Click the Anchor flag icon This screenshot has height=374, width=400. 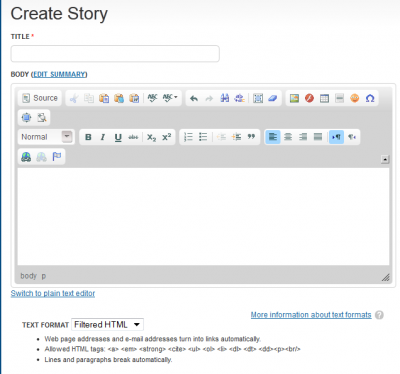(57, 157)
